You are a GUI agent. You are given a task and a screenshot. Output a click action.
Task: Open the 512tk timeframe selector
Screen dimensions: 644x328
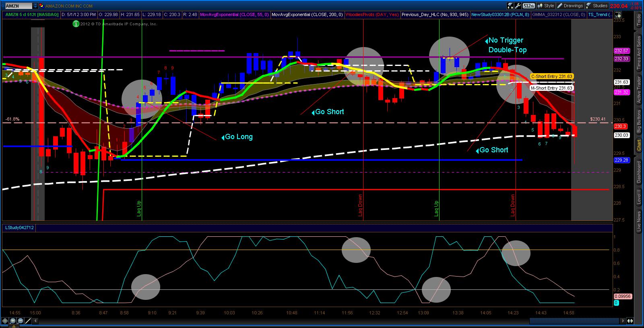click(528, 6)
